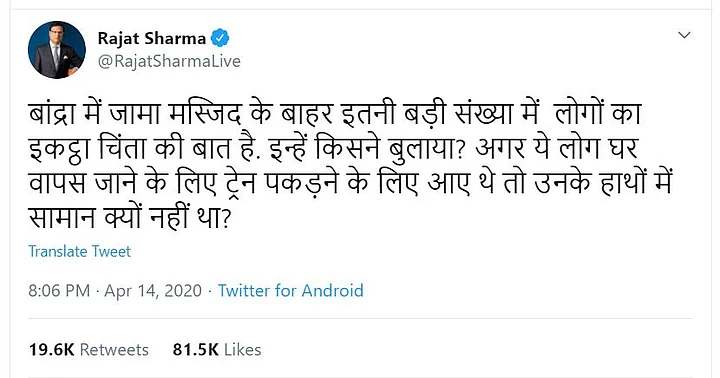View the 81.5K likes count
This screenshot has width=720, height=378.
click(x=196, y=350)
